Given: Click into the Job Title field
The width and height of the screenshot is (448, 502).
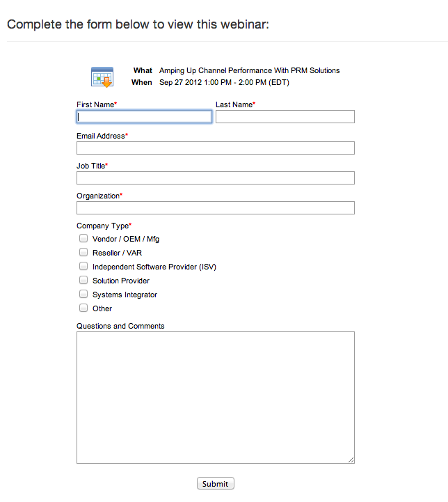Looking at the screenshot, I should pos(216,178).
